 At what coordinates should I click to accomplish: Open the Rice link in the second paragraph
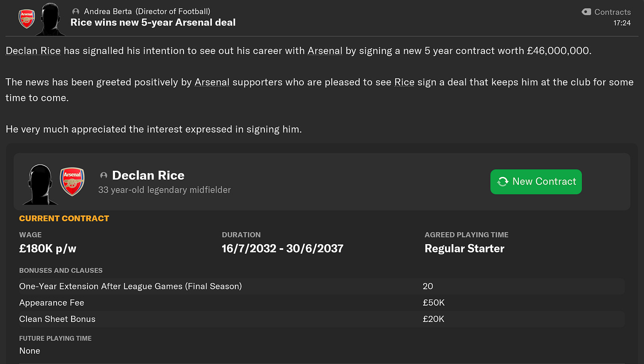[x=404, y=82]
